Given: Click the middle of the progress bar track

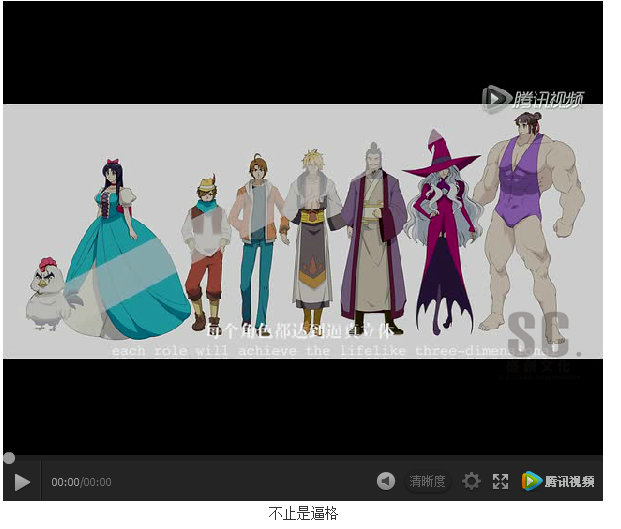Looking at the screenshot, I should [302, 458].
